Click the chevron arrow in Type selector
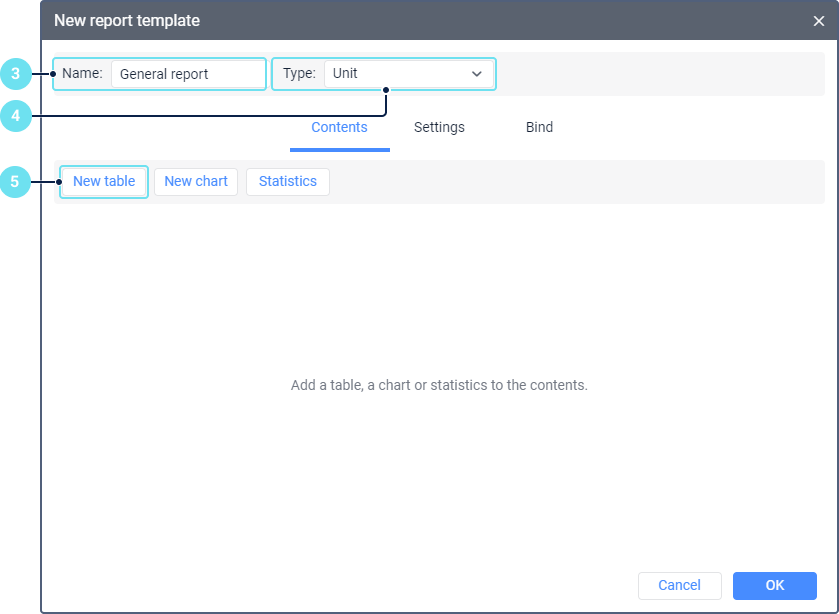This screenshot has width=839, height=614. 477,74
